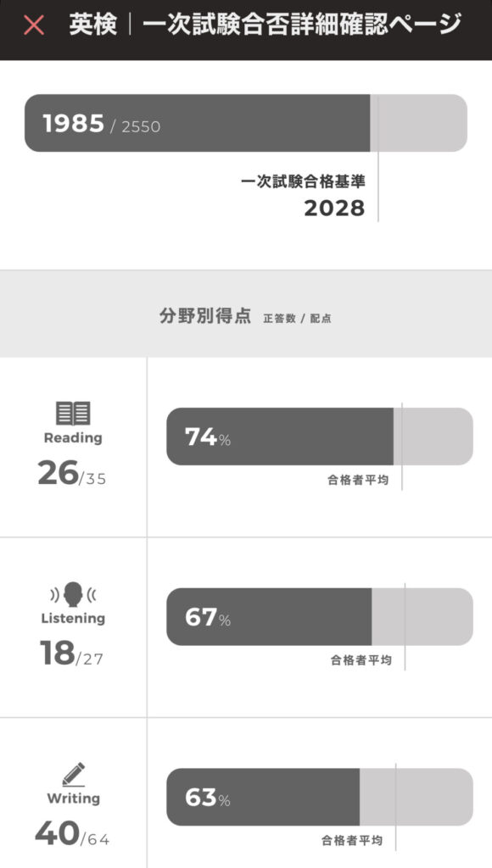This screenshot has height=868, width=492.
Task: Click the Writing 63% progress bar
Action: pyautogui.click(x=320, y=797)
